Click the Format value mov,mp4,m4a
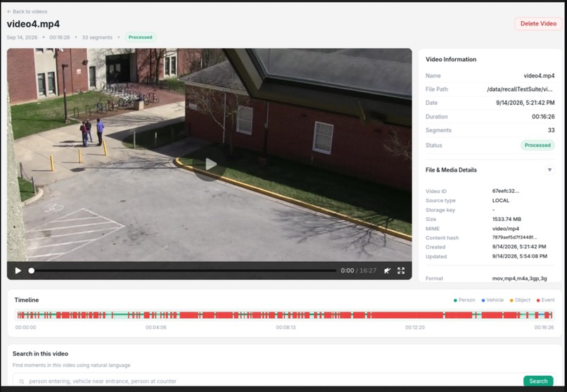The image size is (567, 392). (519, 279)
